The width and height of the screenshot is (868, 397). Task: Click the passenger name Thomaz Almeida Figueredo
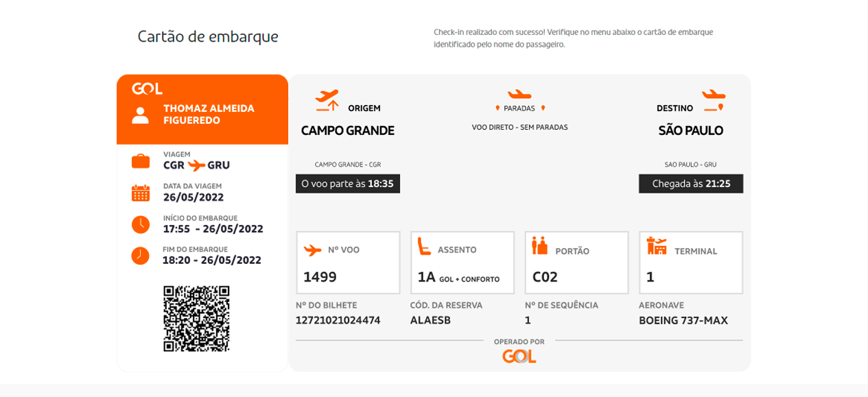coord(209,115)
